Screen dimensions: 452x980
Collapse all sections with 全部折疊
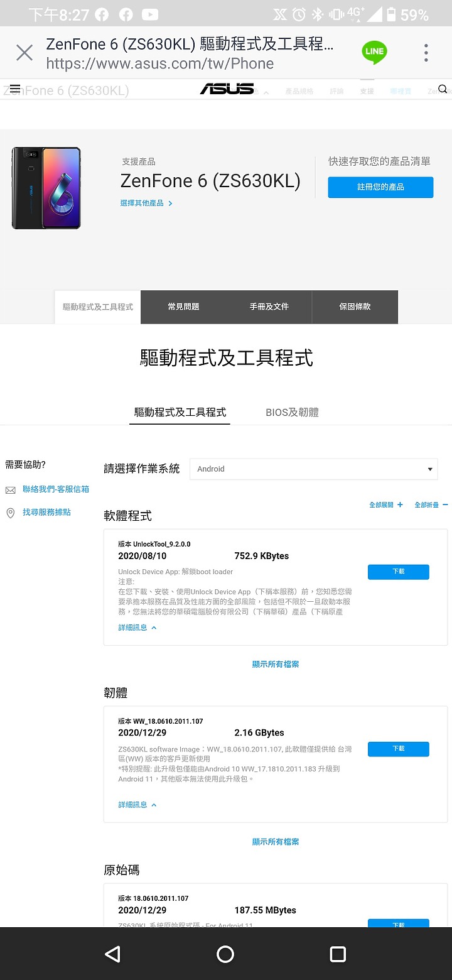coord(431,505)
